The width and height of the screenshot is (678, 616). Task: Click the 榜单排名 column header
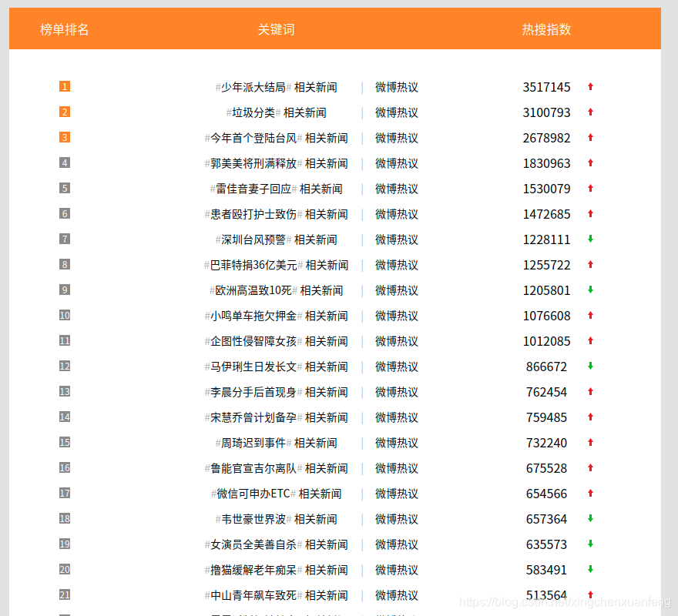tap(65, 29)
